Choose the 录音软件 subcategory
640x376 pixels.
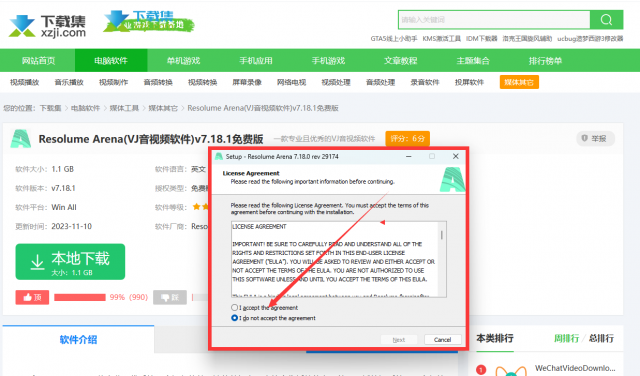[425, 82]
